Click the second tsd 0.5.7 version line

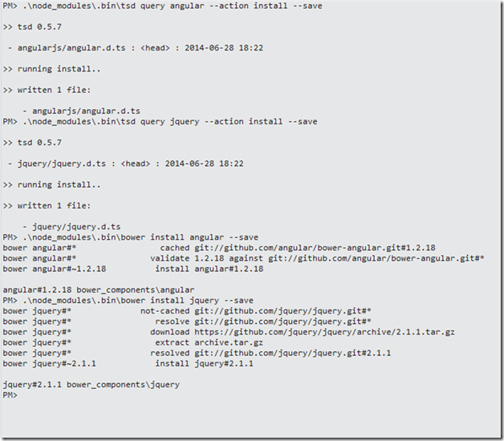tap(32, 143)
